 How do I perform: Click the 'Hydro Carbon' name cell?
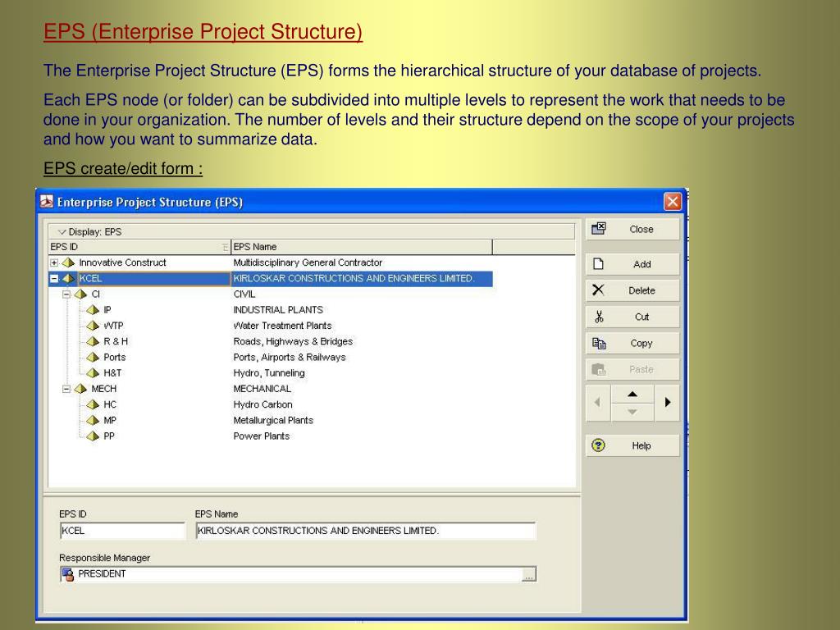click(x=262, y=404)
